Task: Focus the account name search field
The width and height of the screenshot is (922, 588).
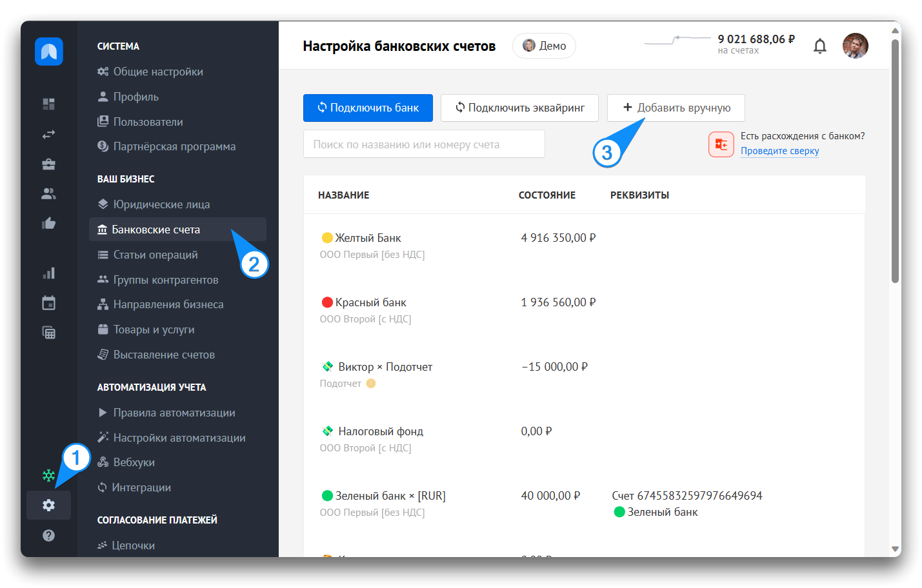Action: click(424, 144)
